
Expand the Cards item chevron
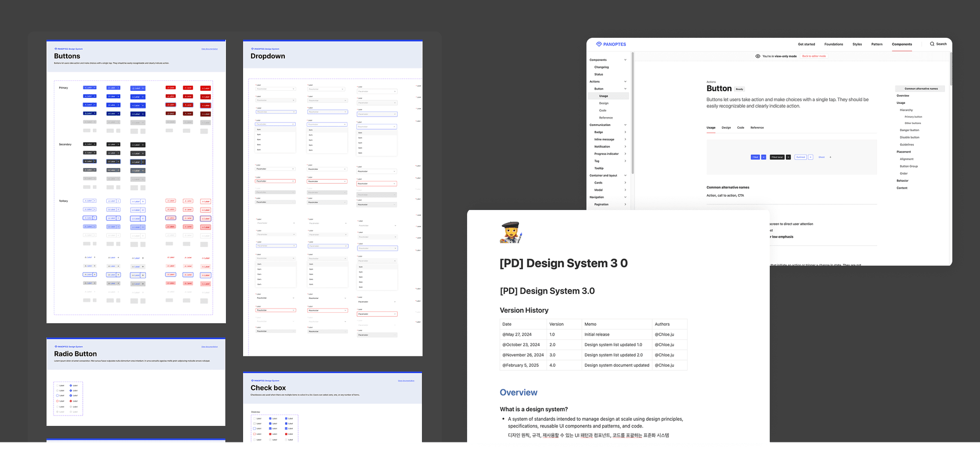coord(625,183)
